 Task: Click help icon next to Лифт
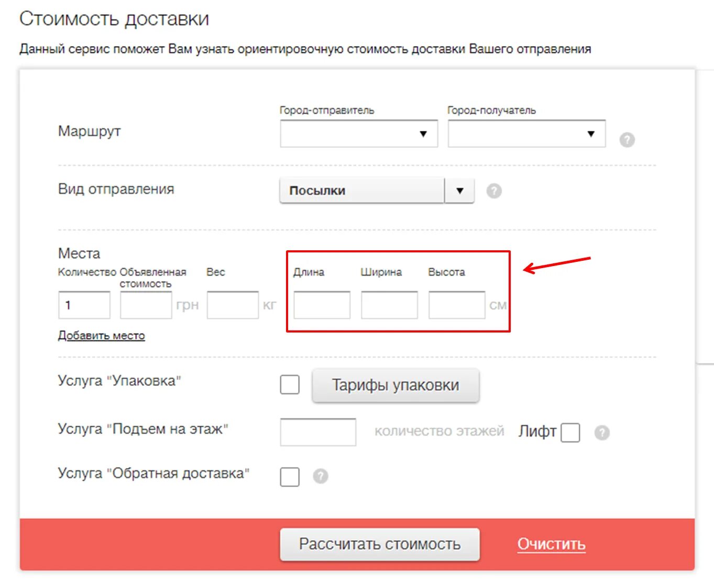point(602,432)
